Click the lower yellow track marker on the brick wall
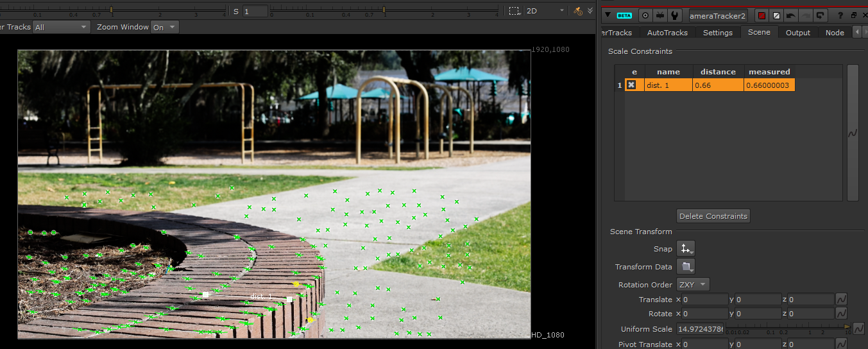This screenshot has width=868, height=349. tap(309, 319)
